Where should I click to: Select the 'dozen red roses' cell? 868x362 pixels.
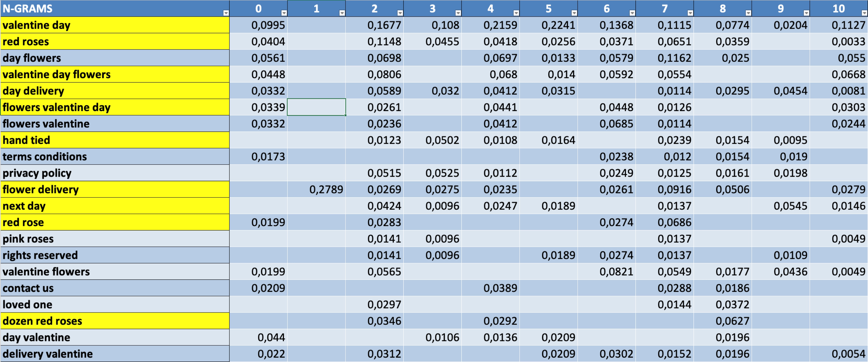(x=115, y=321)
